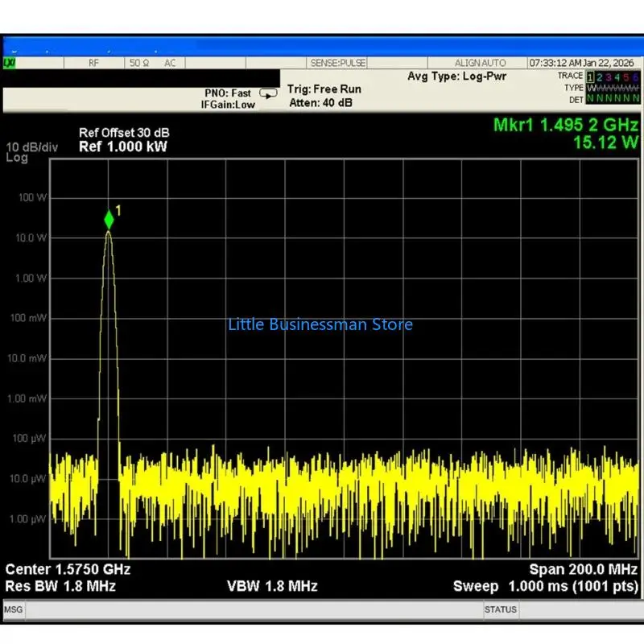This screenshot has height=644, width=644.
Task: Click the 100 mW axis label
Action: click(28, 318)
